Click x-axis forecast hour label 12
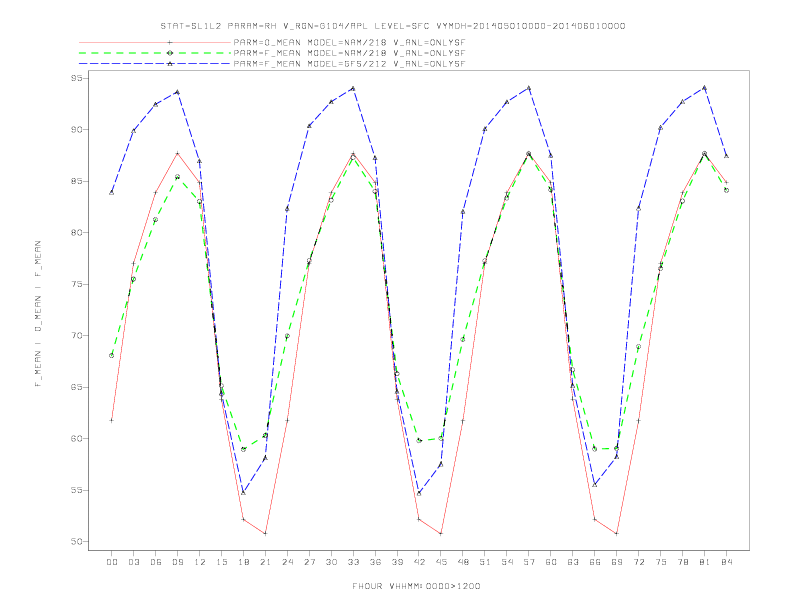 click(200, 562)
